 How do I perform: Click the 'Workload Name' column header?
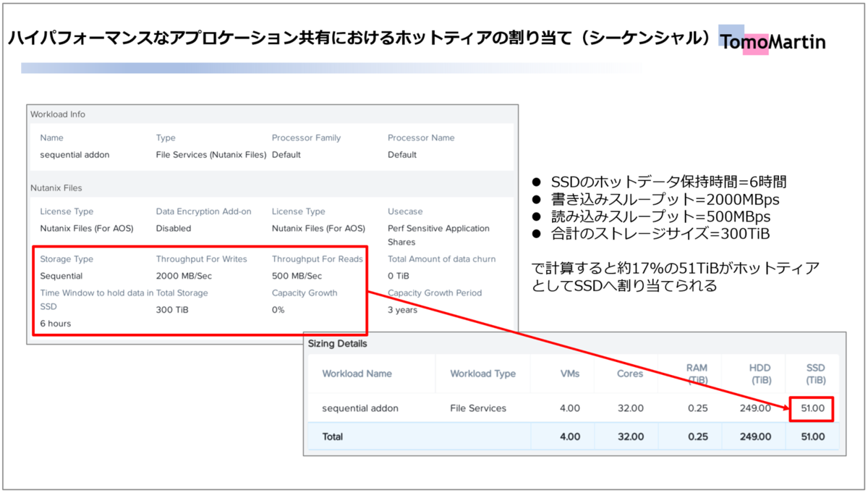point(357,374)
